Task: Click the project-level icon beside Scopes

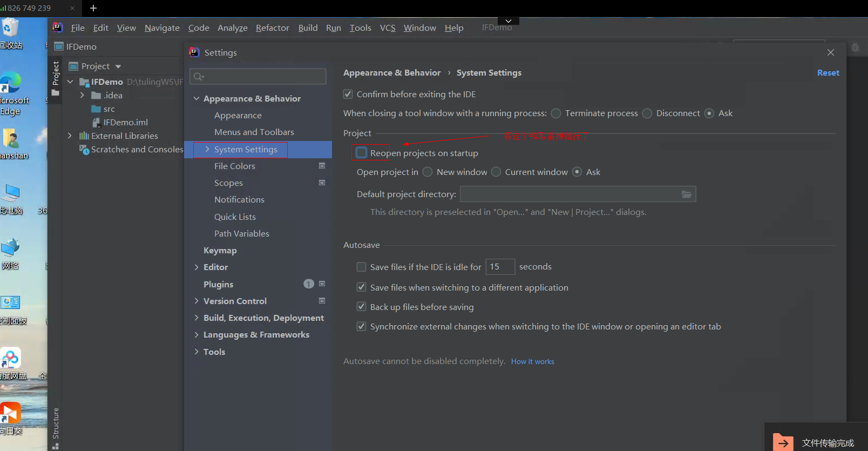Action: (322, 183)
